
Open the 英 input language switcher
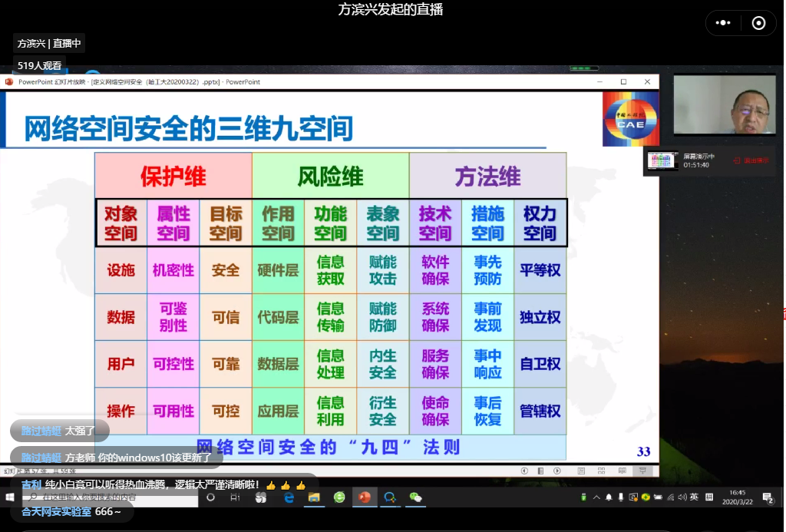694,497
